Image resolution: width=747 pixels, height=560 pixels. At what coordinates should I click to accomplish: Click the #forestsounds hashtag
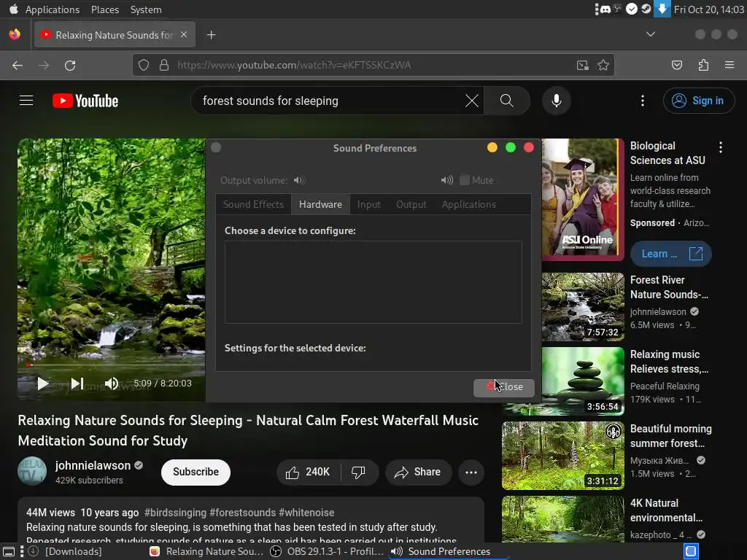242,513
